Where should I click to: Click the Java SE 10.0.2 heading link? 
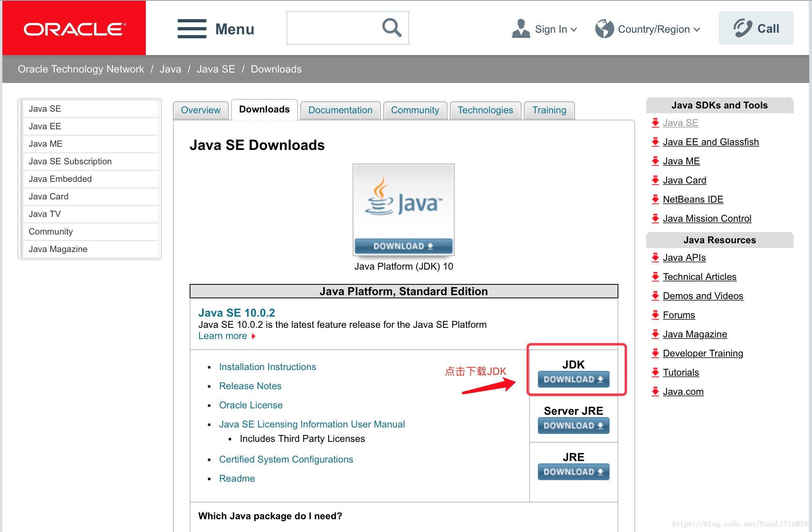238,313
